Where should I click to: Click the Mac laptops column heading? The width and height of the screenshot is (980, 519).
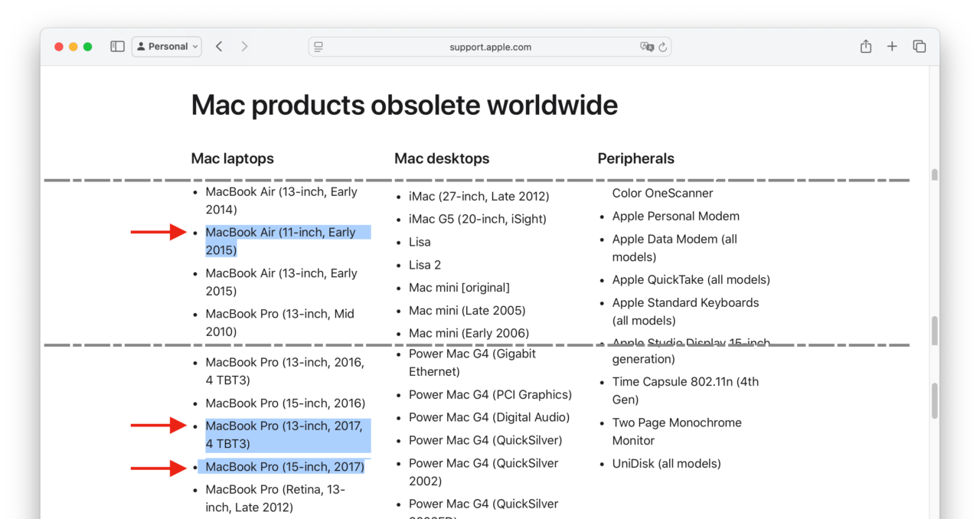click(x=232, y=158)
